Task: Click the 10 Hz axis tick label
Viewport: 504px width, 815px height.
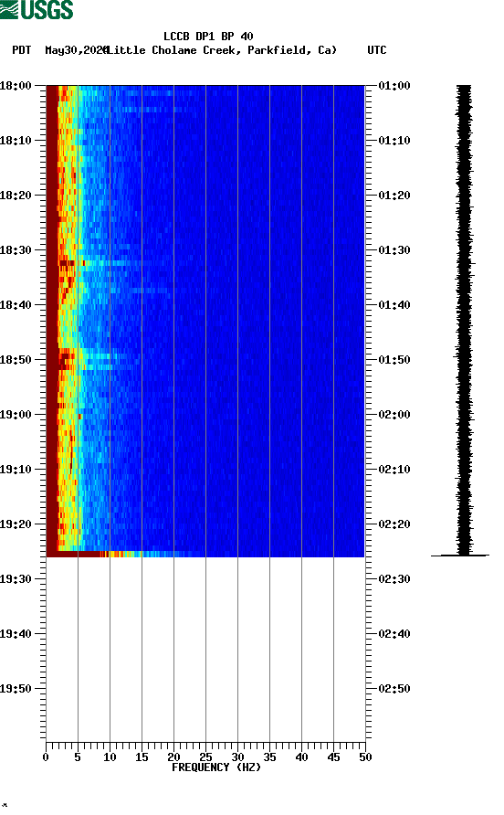Action: click(110, 757)
